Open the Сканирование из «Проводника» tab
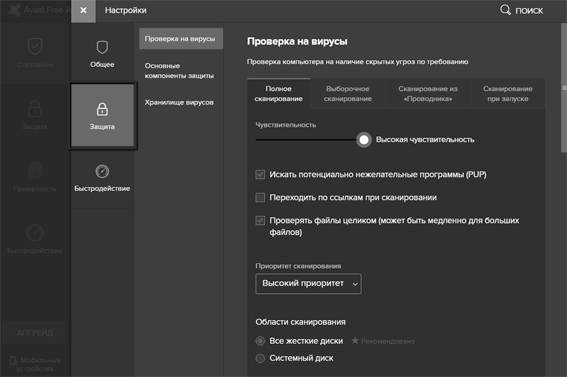The width and height of the screenshot is (567, 377). click(427, 94)
